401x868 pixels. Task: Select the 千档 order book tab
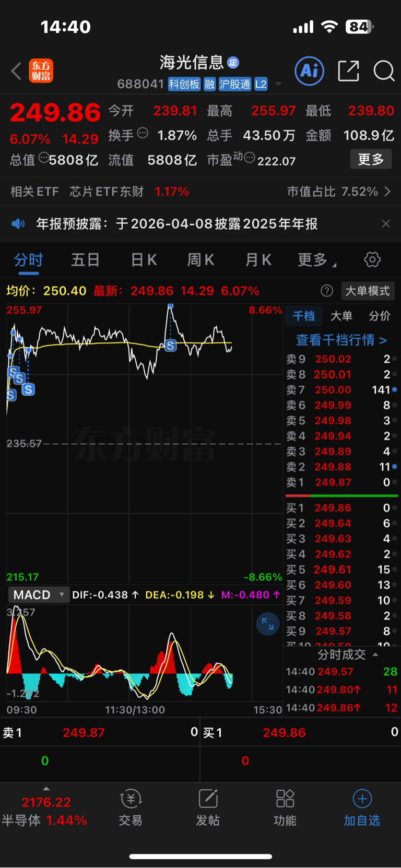pyautogui.click(x=303, y=316)
